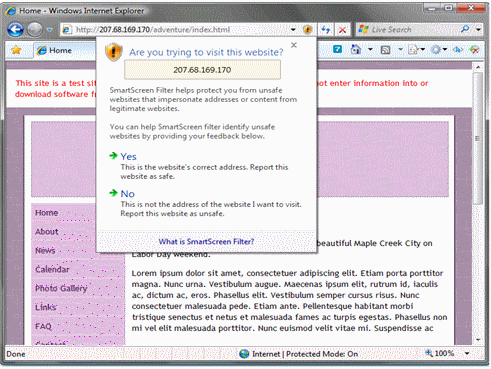Screen dimensions: 491x369
Task: Open the search provider dropdown arrow
Action: point(479,30)
